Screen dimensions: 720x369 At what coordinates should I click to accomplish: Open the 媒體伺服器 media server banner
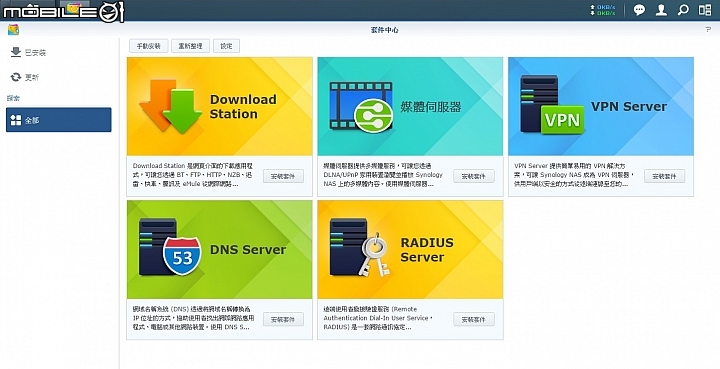[410, 106]
